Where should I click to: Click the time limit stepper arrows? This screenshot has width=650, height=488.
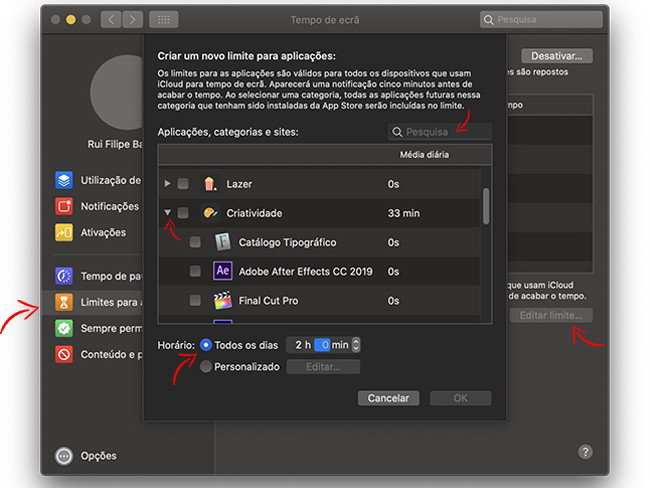click(357, 344)
